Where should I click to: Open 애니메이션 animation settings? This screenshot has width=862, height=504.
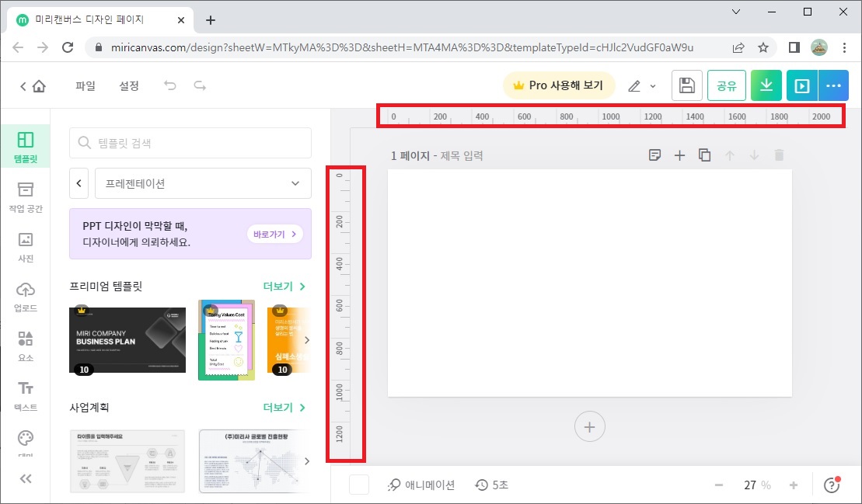[x=421, y=485]
